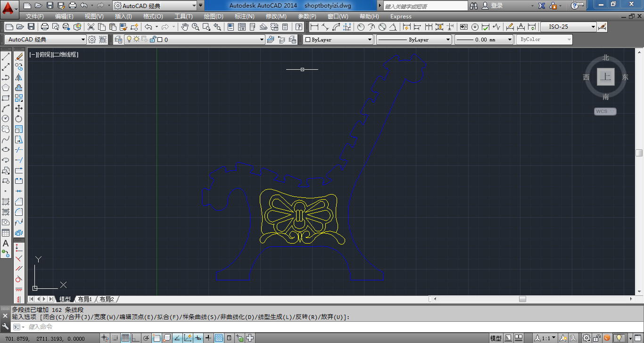Image resolution: width=644 pixels, height=343 pixels.
Task: Open the 0.00 mm lineweight dropdown
Action: tap(484, 40)
